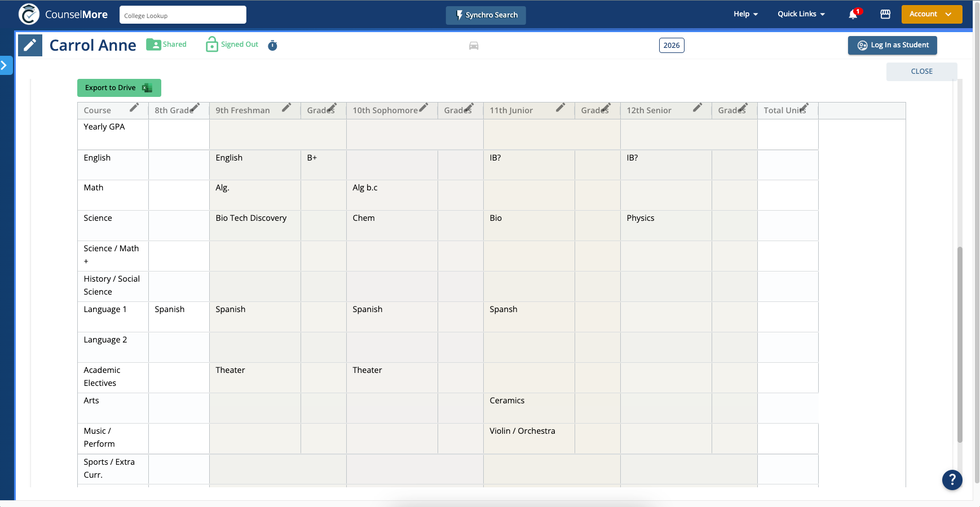980x507 pixels.
Task: Click the B+ grade cell for English
Action: (323, 165)
